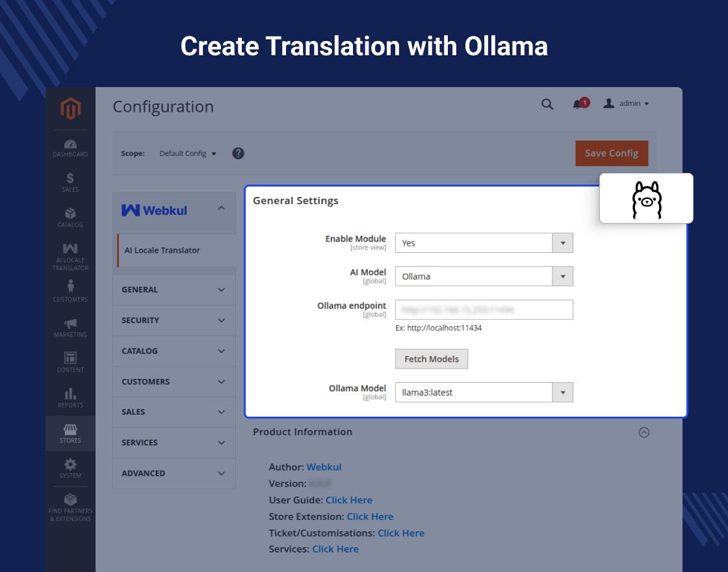The height and width of the screenshot is (572, 728).
Task: Open the Marketing megaphone icon
Action: tap(70, 326)
